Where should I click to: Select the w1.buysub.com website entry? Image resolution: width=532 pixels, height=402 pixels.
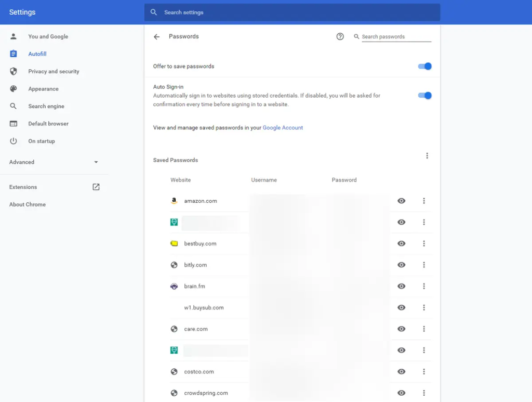pos(204,307)
